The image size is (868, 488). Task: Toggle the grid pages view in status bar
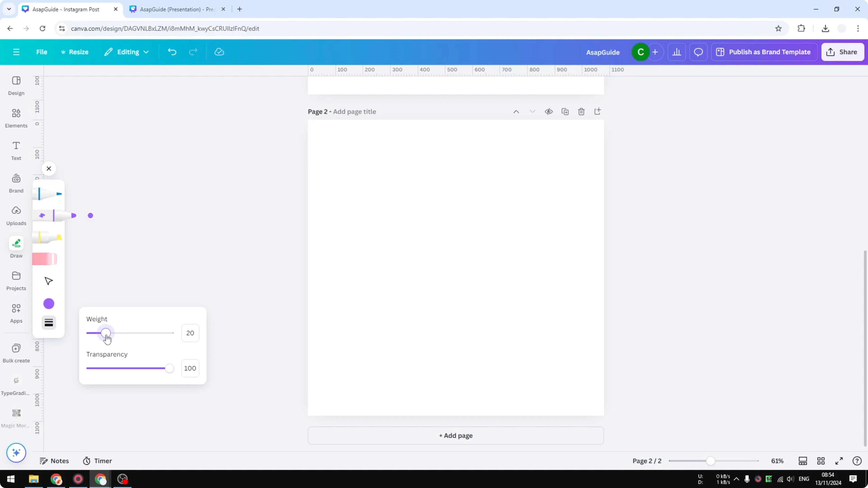(821, 461)
